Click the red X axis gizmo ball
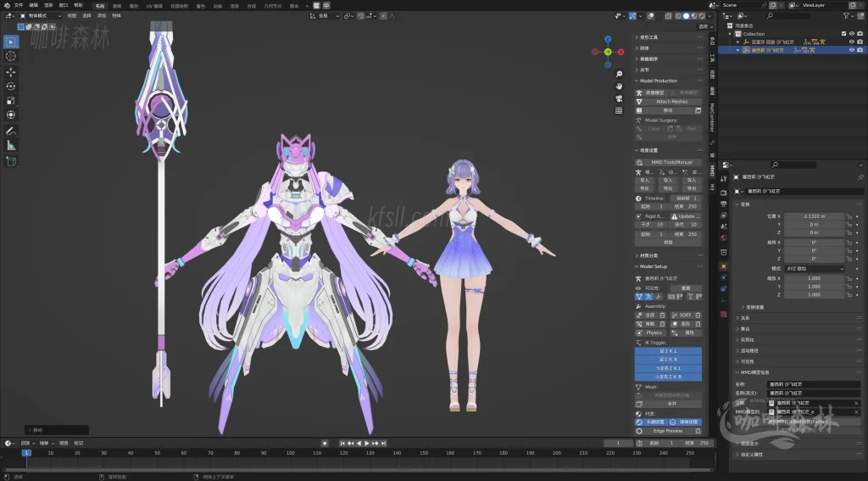Viewport: 868px width, 481px height. (x=621, y=52)
